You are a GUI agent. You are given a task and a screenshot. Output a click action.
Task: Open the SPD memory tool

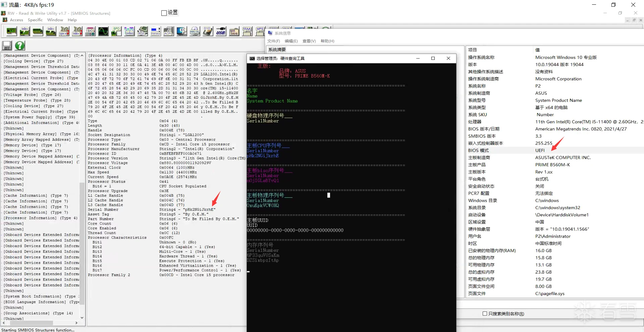tap(116, 31)
